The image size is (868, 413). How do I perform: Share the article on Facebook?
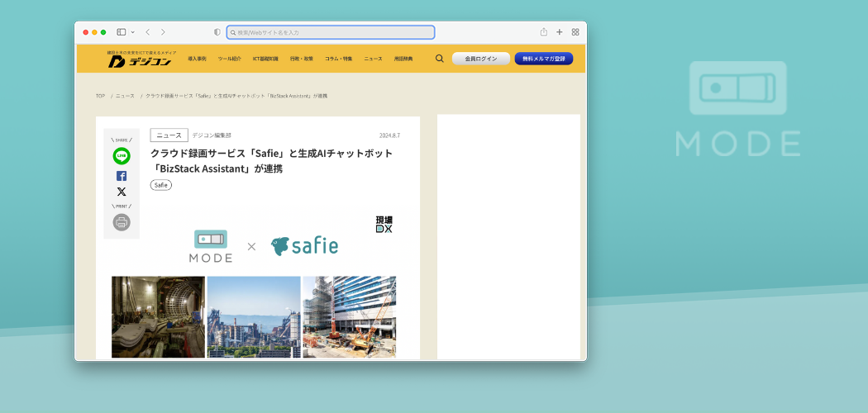[x=122, y=176]
